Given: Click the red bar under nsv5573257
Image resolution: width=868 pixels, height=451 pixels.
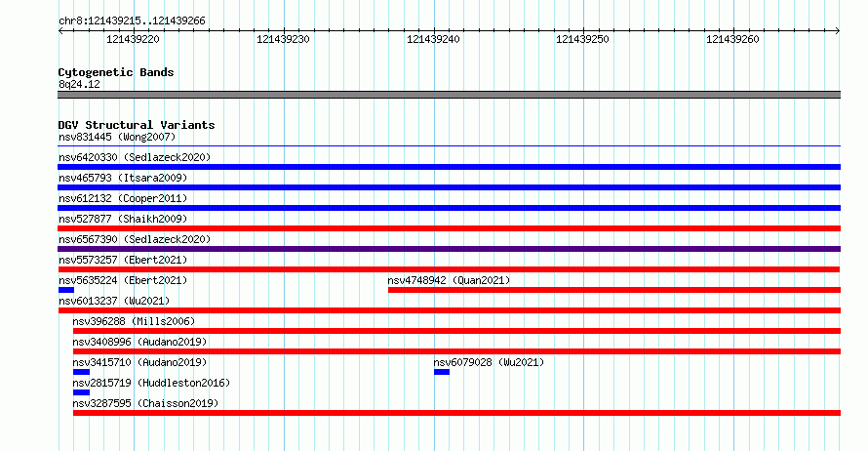Looking at the screenshot, I should [449, 269].
